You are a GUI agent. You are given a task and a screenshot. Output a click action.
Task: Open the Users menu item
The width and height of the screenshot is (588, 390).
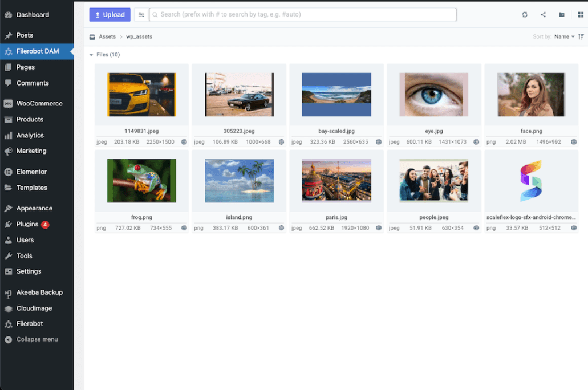37,240
